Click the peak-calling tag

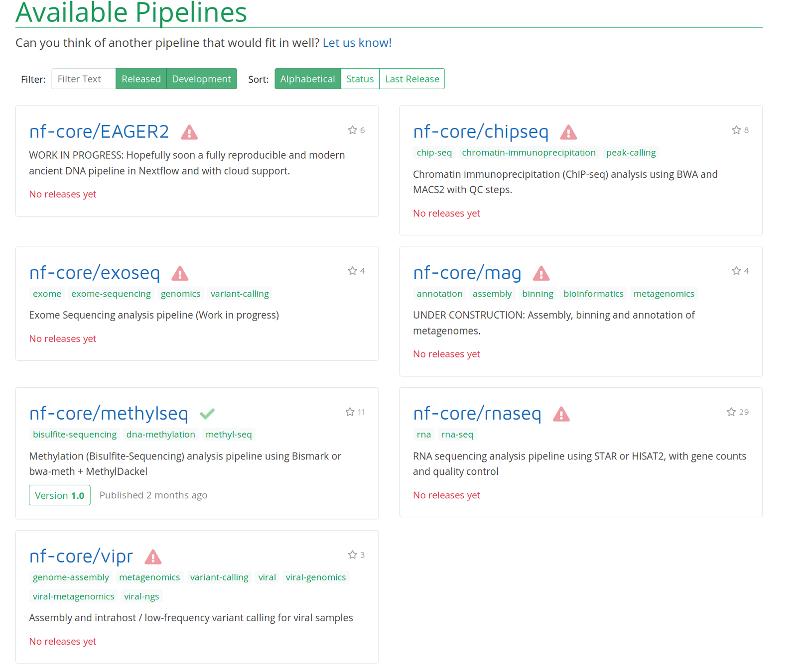(631, 153)
